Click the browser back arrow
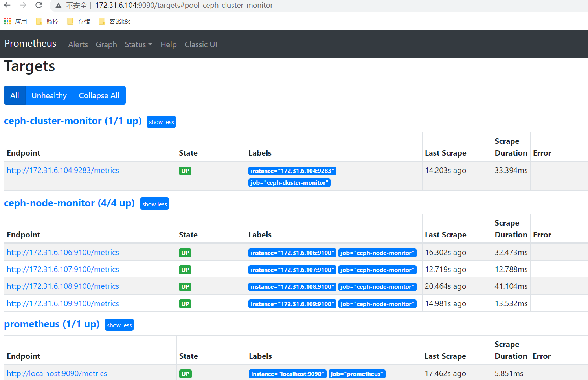Screen dimensions: 588x380 pyautogui.click(x=7, y=6)
